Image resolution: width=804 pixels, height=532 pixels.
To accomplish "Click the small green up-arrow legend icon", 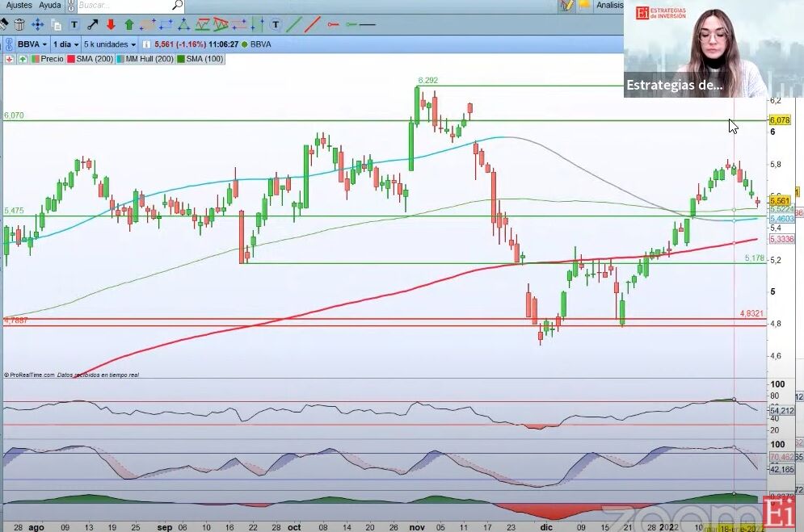I will [x=23, y=60].
